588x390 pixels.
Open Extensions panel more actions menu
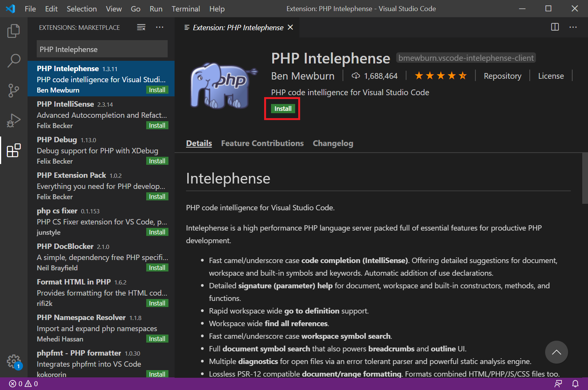(160, 27)
